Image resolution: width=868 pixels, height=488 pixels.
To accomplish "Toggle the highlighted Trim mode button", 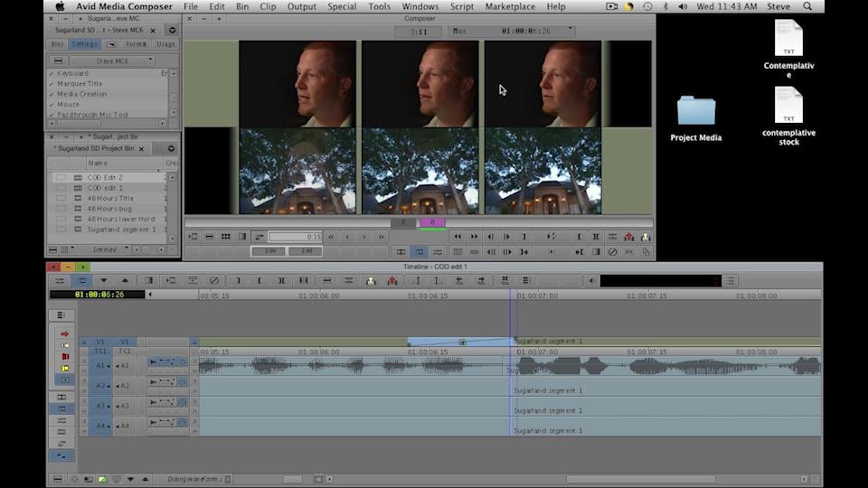I will coord(420,252).
